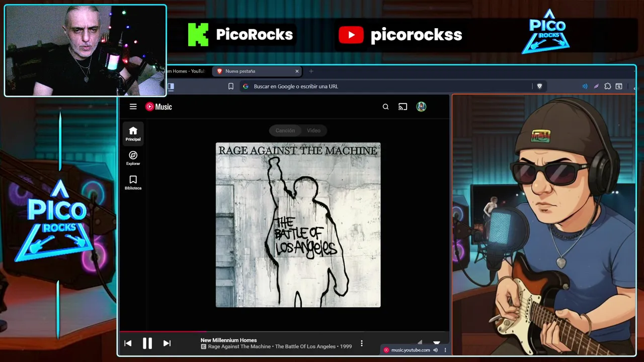
Task: Mute tab audio in media popup
Action: 436,350
